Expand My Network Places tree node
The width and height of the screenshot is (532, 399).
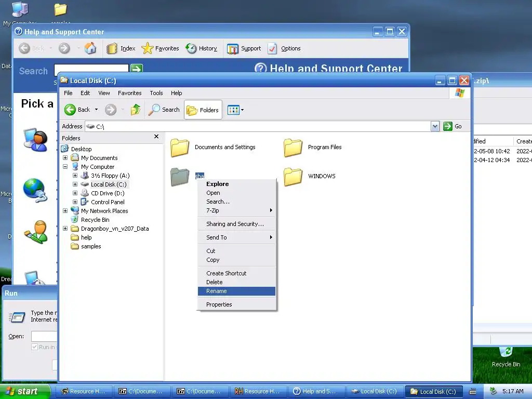tap(65, 211)
